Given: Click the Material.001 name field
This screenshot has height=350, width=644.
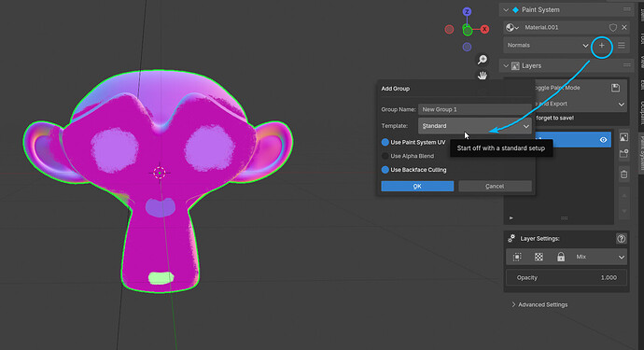Looking at the screenshot, I should pos(565,27).
